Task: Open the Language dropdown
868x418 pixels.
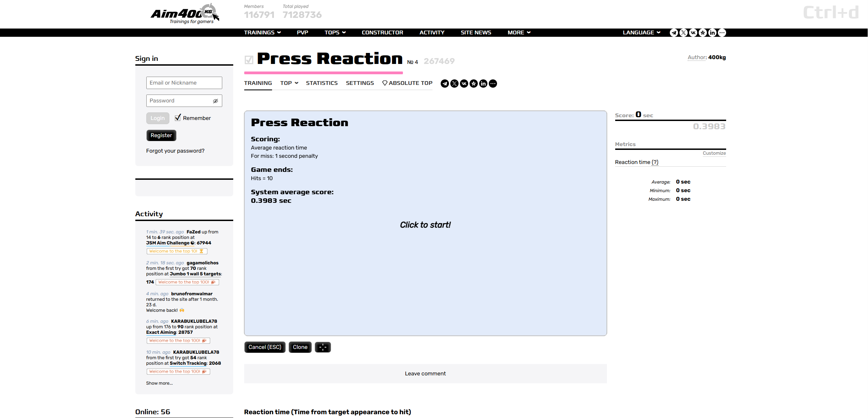Action: click(x=641, y=33)
